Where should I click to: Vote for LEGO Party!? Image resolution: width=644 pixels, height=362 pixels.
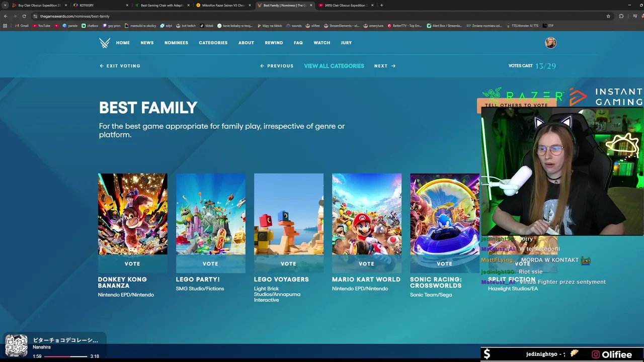(210, 263)
